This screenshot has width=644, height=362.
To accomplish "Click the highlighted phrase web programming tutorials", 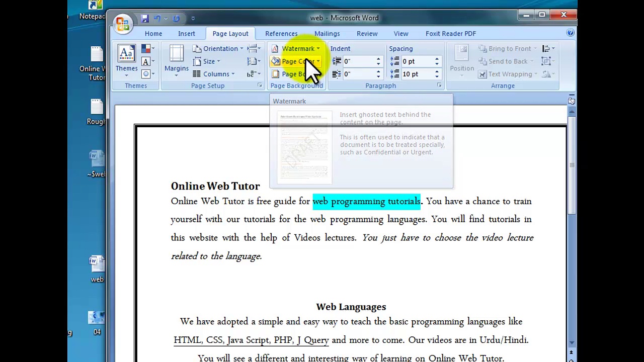I will 366,201.
